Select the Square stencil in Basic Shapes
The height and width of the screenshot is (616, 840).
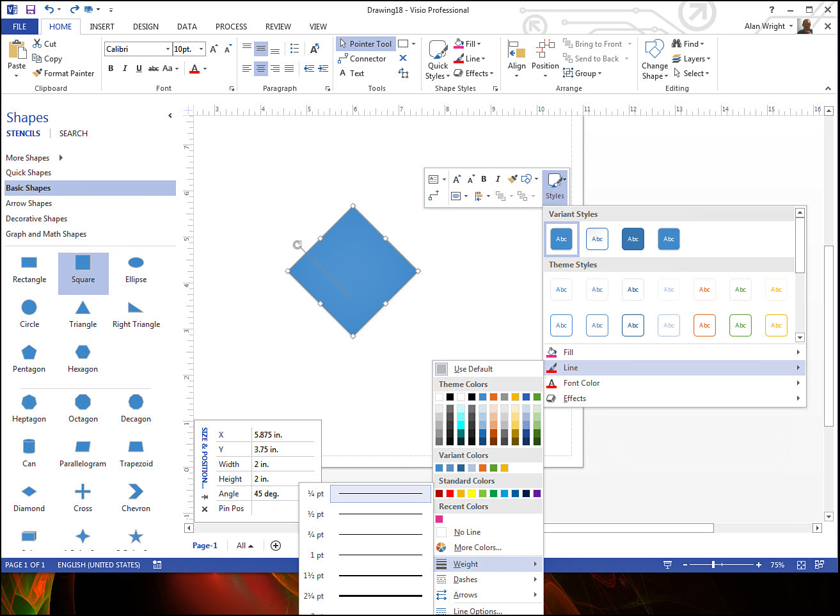[x=83, y=273]
